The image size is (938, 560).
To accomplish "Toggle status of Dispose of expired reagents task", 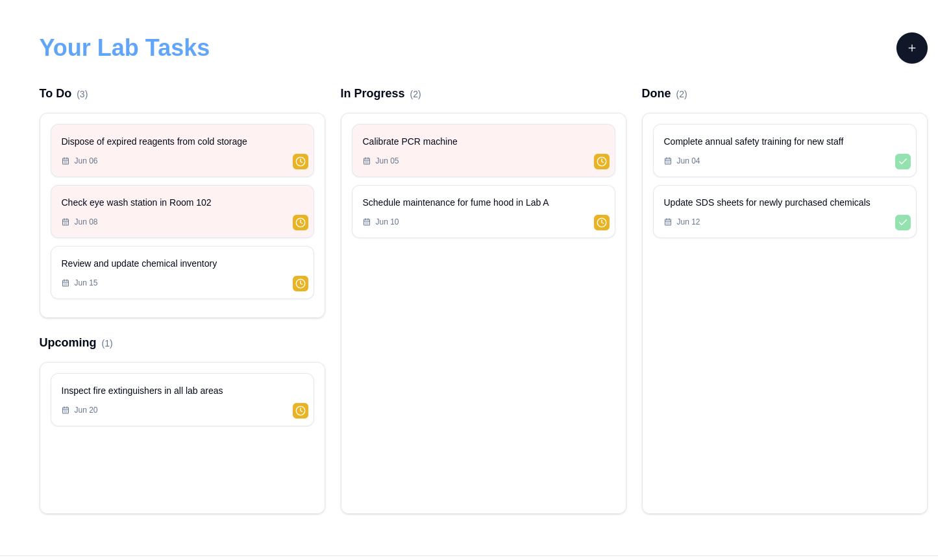I will 300,162.
